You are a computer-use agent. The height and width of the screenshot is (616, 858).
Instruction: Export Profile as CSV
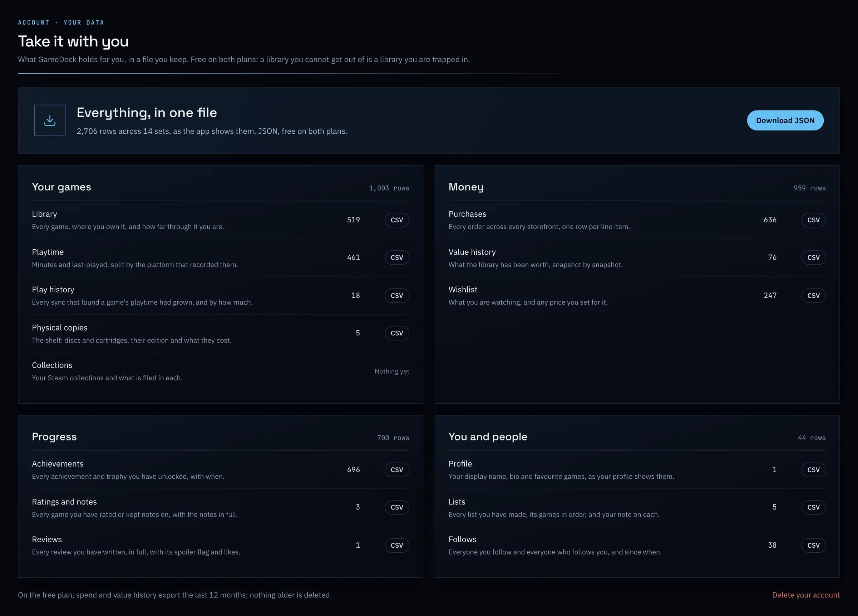pyautogui.click(x=813, y=469)
